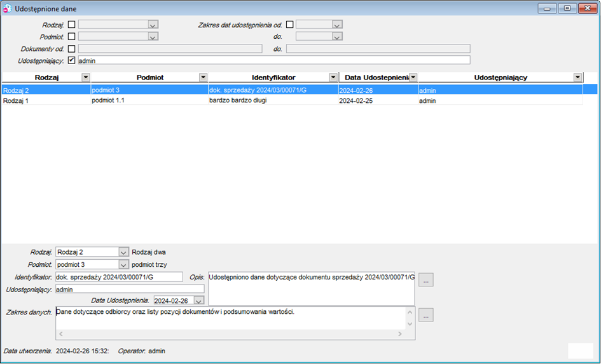This screenshot has height=364, width=601.
Task: Sort by the Rodzaj column header
Action: 46,78
